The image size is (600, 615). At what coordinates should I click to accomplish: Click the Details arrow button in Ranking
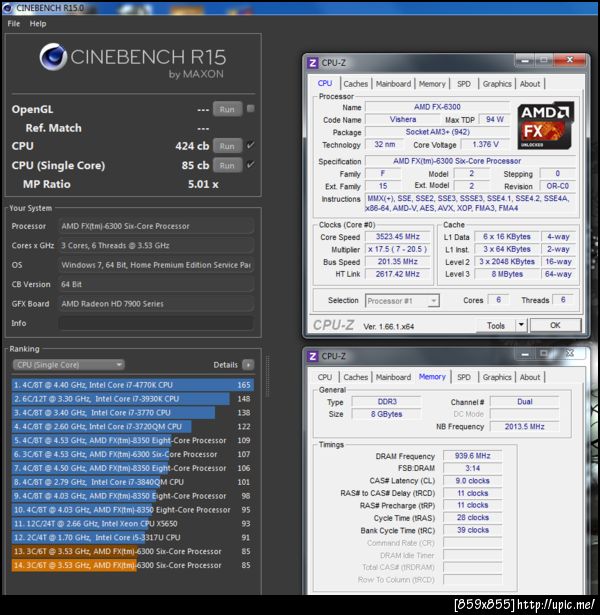coord(248,365)
